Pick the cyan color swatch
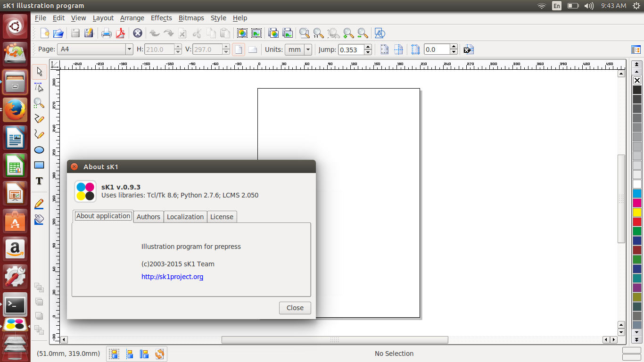This screenshot has height=362, width=644. pos(637,193)
